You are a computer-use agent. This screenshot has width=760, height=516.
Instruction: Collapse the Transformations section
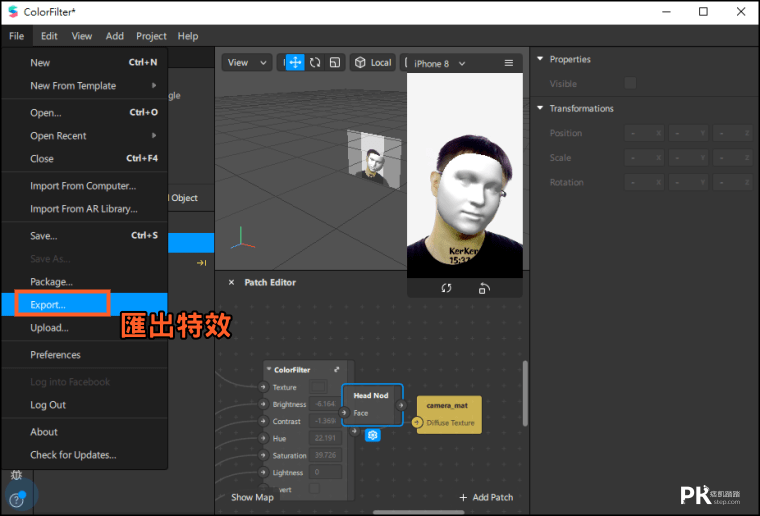pyautogui.click(x=540, y=108)
